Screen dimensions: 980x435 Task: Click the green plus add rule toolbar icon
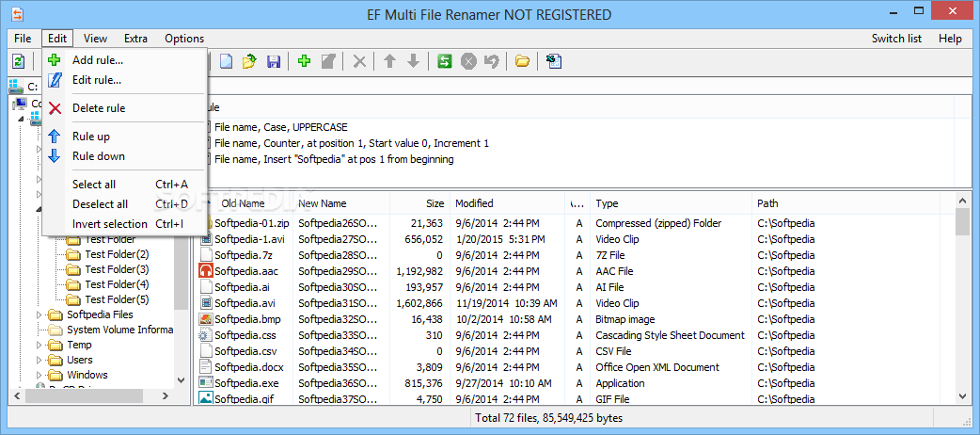click(x=305, y=61)
